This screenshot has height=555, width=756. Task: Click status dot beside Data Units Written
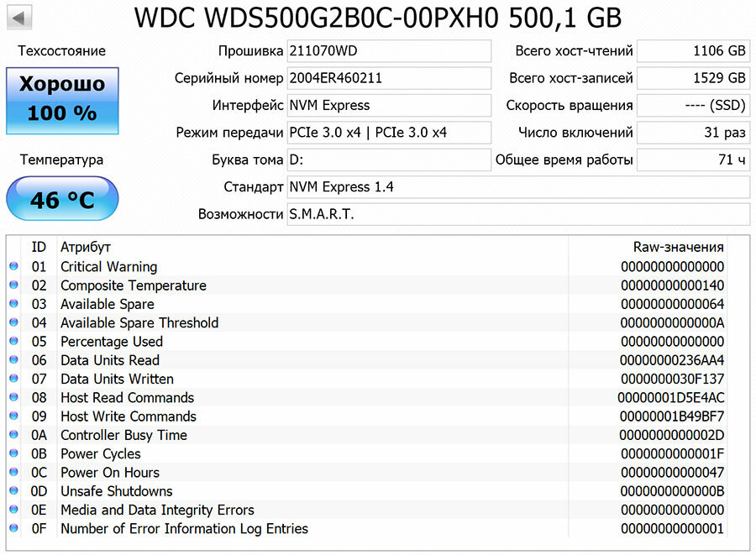13,380
